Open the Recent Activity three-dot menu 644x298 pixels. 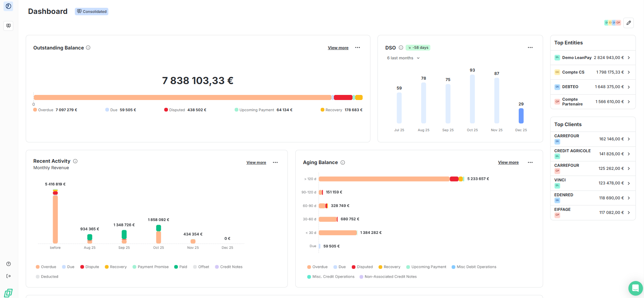[x=275, y=162]
